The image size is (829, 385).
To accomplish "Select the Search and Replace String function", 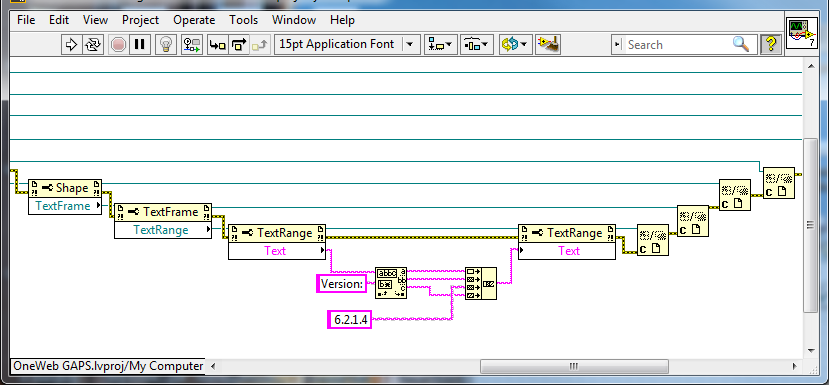I will tap(391, 283).
